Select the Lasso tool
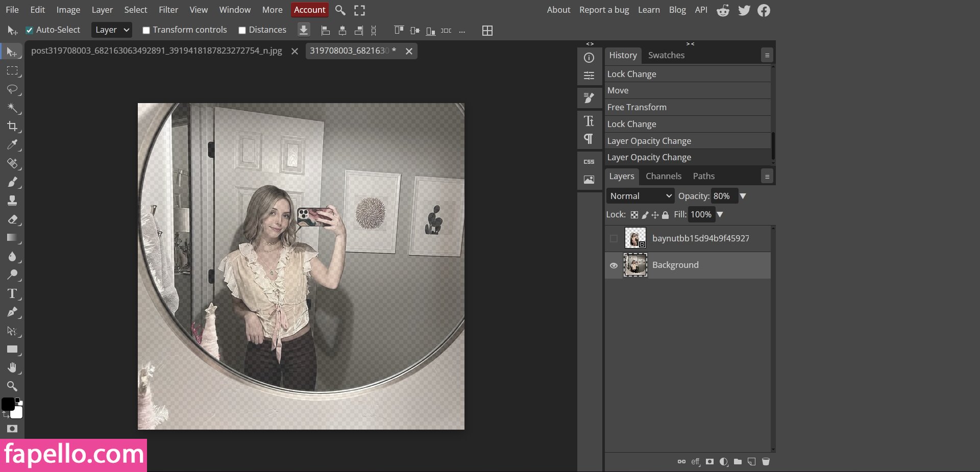 pos(12,89)
